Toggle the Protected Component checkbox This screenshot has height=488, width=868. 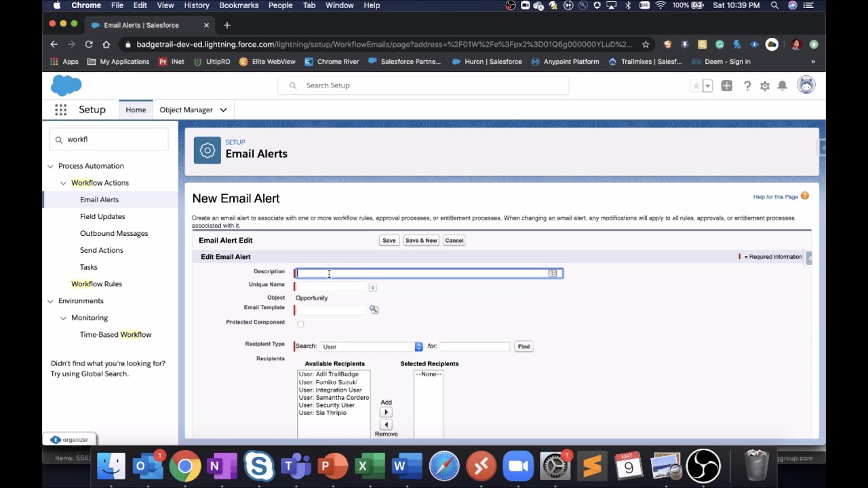[300, 323]
